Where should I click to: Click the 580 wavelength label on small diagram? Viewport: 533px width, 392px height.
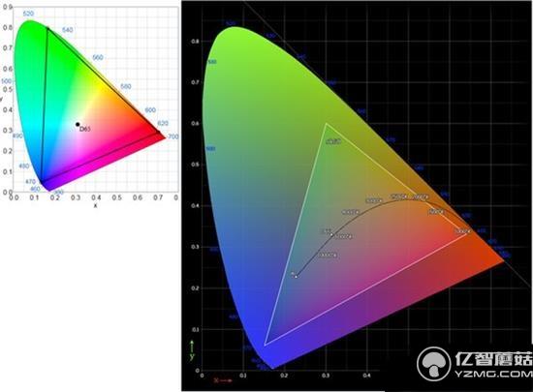coord(126,86)
